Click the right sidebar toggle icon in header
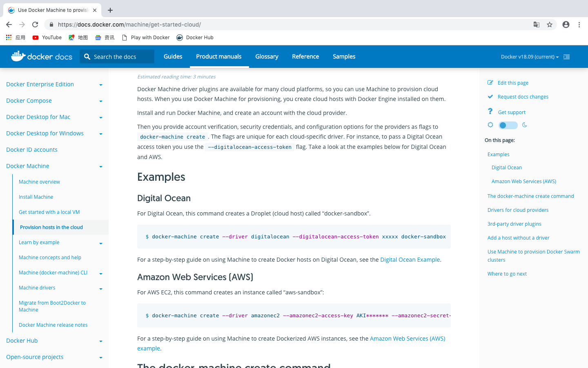 coord(566,57)
